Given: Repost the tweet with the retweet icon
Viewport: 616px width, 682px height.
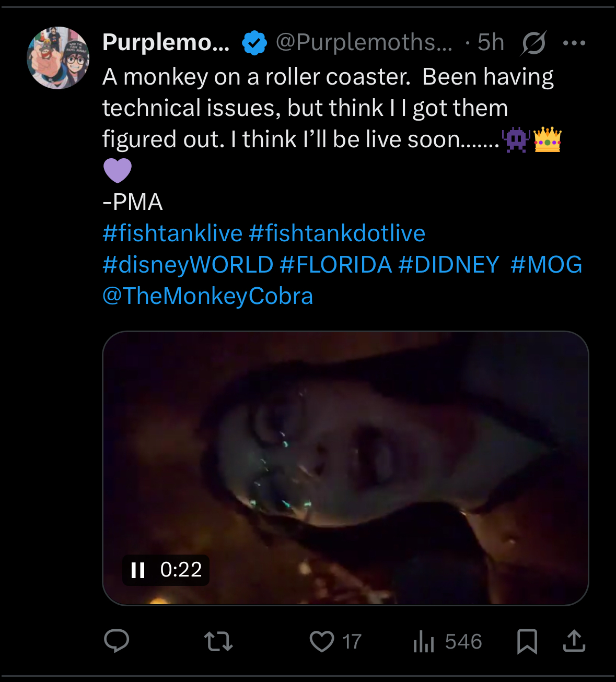Looking at the screenshot, I should point(218,641).
